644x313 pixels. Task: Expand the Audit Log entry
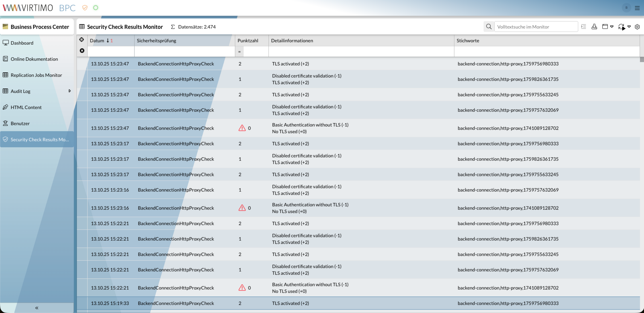coord(70,91)
